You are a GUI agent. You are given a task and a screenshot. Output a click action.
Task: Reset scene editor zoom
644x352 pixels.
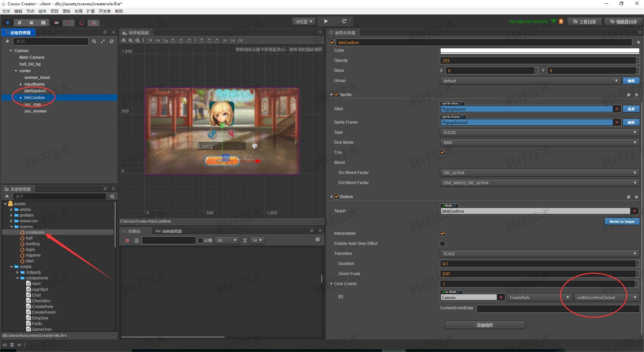click(137, 40)
